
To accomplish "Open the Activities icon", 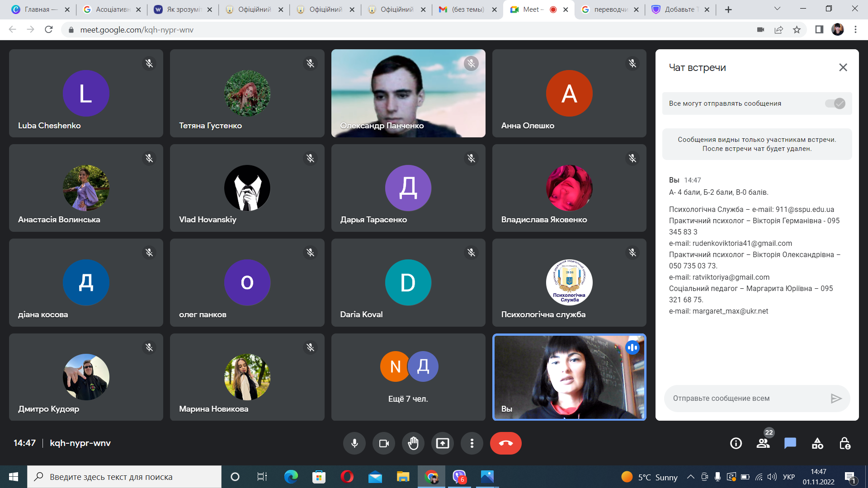I will (817, 443).
